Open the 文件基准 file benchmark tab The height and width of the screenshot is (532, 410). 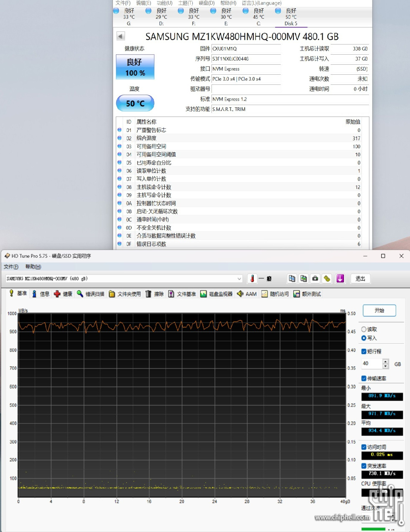(x=182, y=294)
